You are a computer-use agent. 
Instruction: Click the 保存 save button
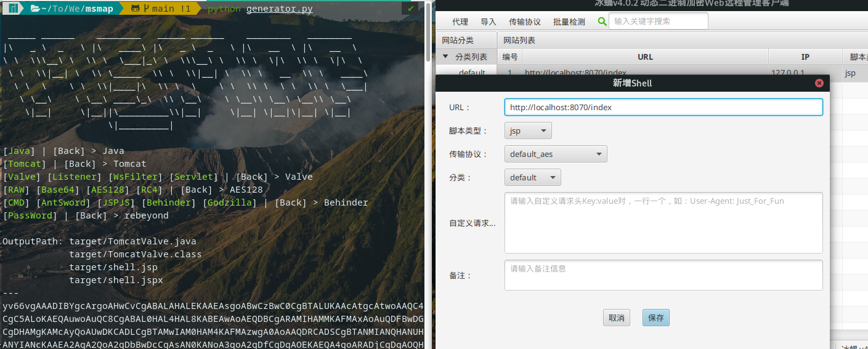[x=656, y=318]
